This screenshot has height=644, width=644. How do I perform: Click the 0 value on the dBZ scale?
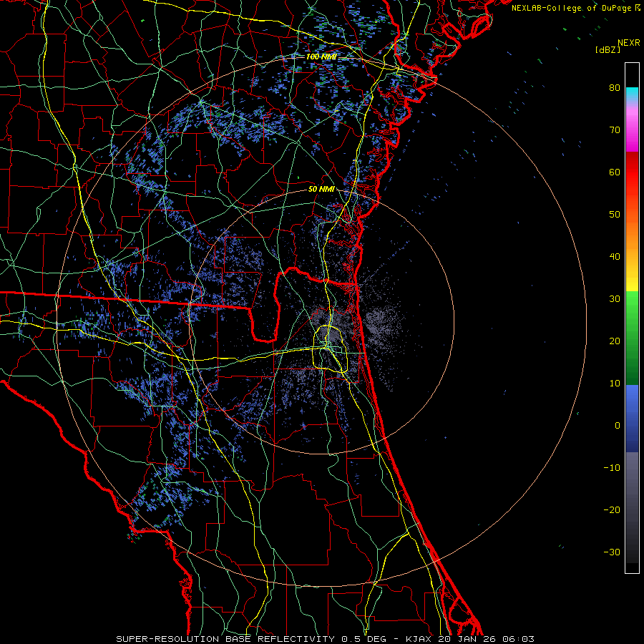coord(618,426)
